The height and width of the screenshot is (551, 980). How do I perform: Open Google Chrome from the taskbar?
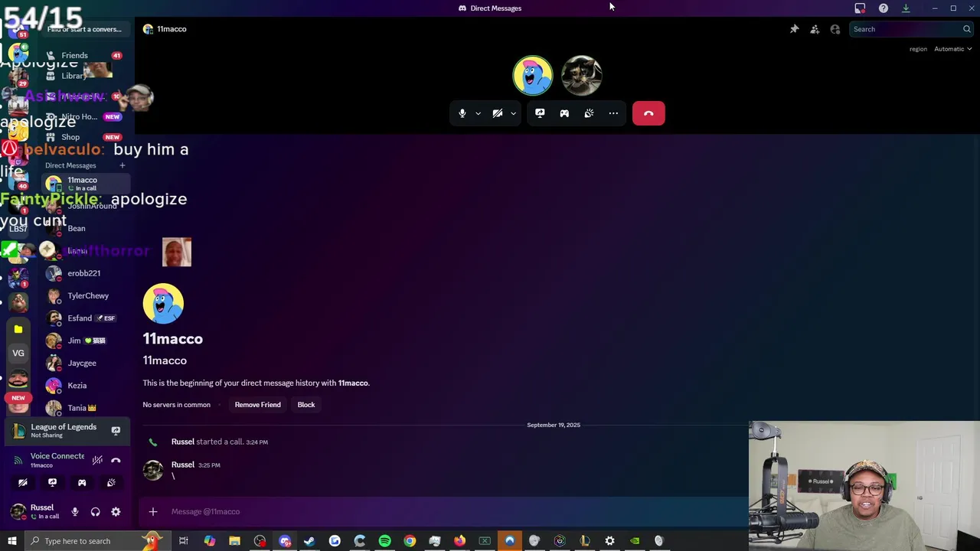point(410,541)
